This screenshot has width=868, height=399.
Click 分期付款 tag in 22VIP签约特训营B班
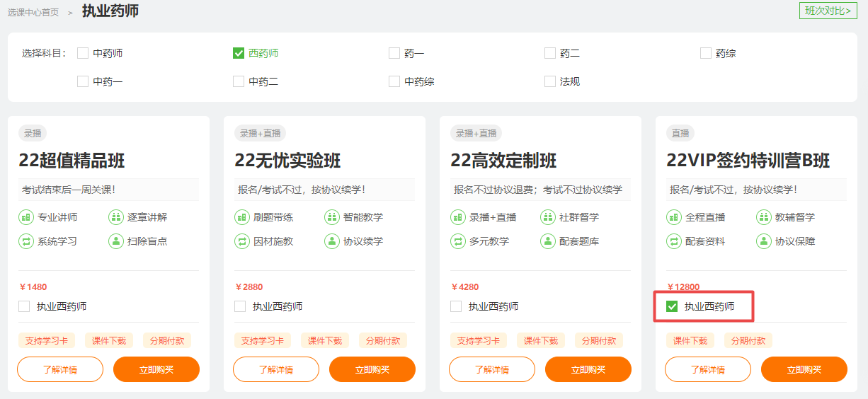[x=748, y=340]
